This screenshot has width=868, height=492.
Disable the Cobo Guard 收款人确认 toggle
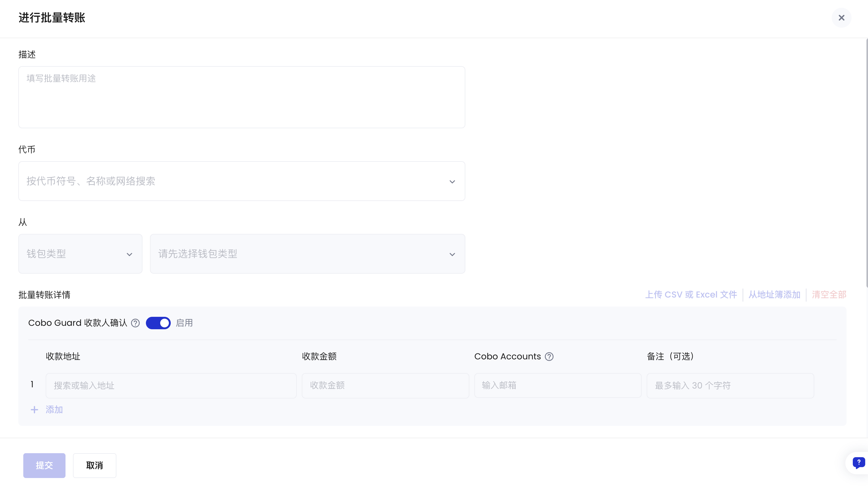click(158, 323)
